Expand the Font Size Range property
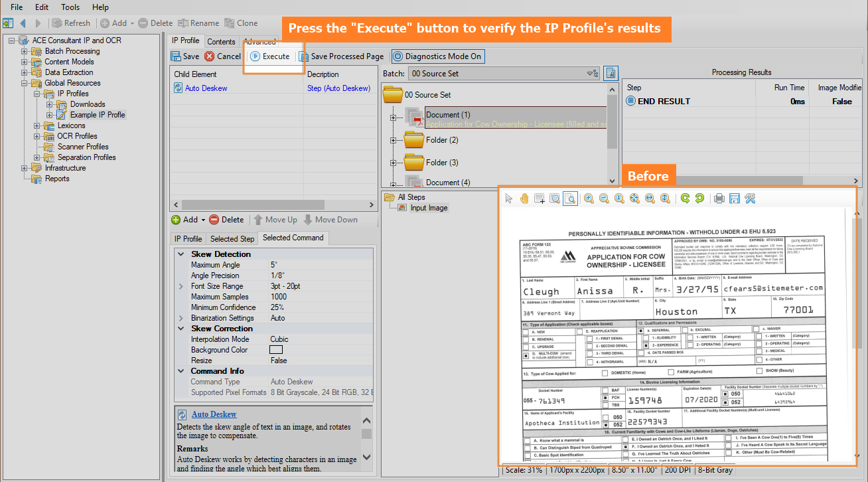 (181, 286)
